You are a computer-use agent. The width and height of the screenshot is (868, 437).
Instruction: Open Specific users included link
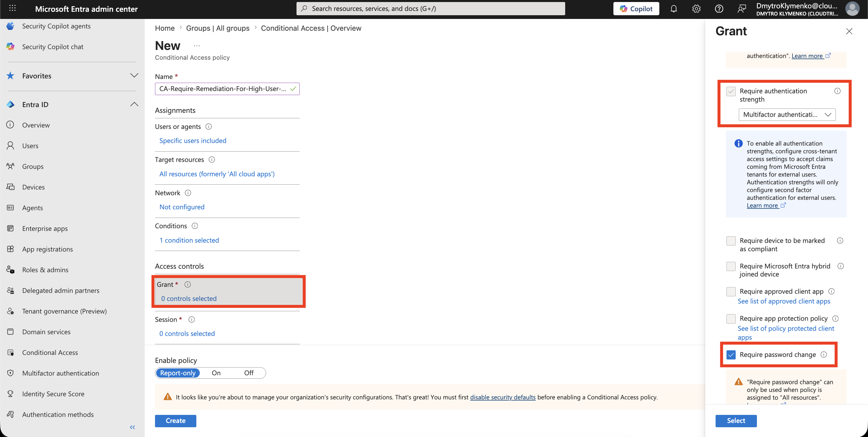192,141
